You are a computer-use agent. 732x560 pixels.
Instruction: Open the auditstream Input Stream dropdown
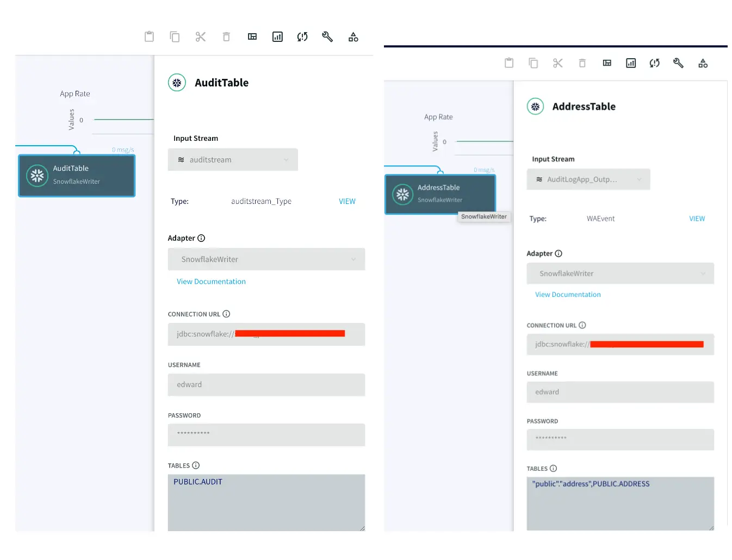tap(233, 160)
